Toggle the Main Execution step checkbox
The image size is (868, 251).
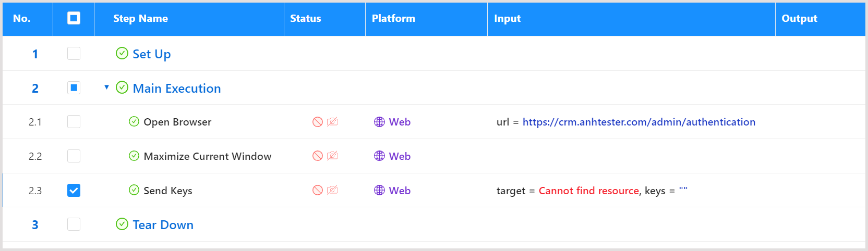pos(74,87)
